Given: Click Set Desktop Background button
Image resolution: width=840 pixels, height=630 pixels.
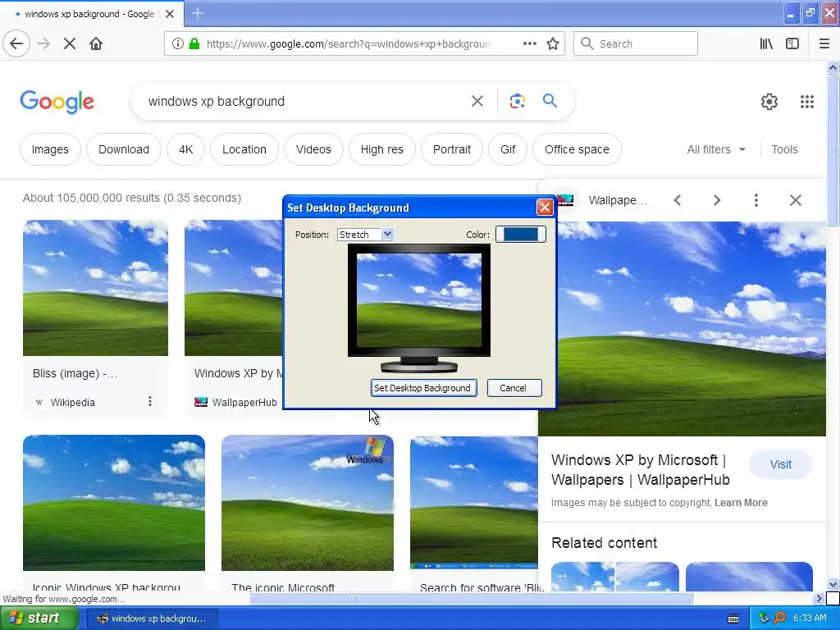Looking at the screenshot, I should (x=424, y=388).
